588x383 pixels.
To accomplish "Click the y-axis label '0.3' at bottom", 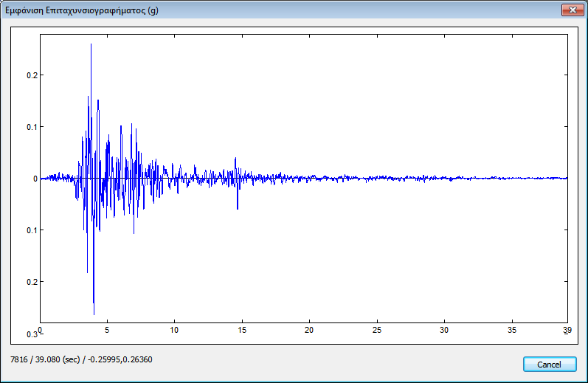I will (32, 334).
